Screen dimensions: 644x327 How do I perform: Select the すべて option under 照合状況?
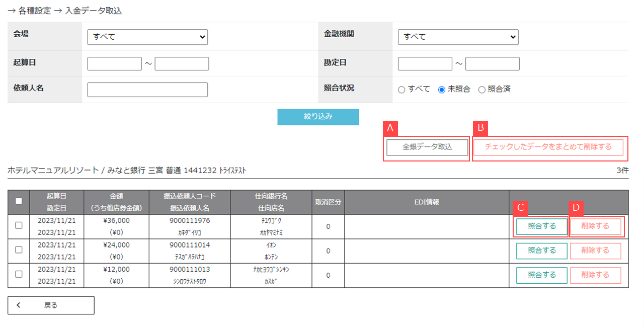[401, 90]
